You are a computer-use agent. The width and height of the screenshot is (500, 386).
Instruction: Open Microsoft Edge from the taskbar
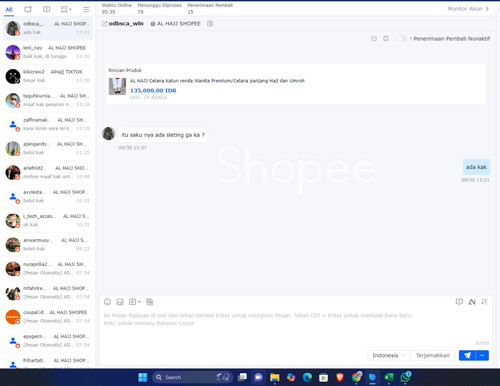pyautogui.click(x=307, y=377)
